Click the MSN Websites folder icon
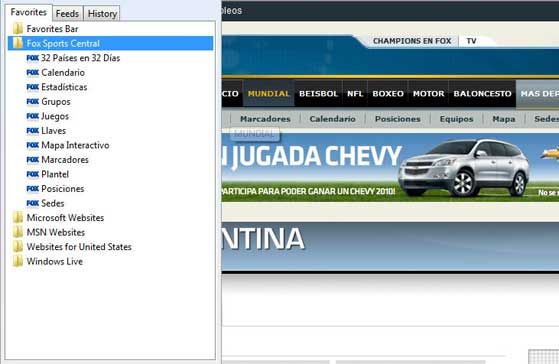The width and height of the screenshot is (559, 364). pos(17,232)
